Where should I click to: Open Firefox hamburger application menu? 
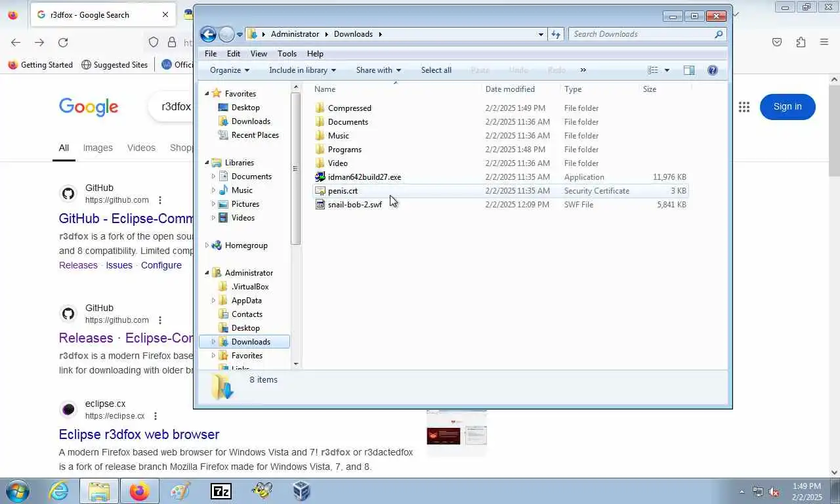[x=824, y=42]
